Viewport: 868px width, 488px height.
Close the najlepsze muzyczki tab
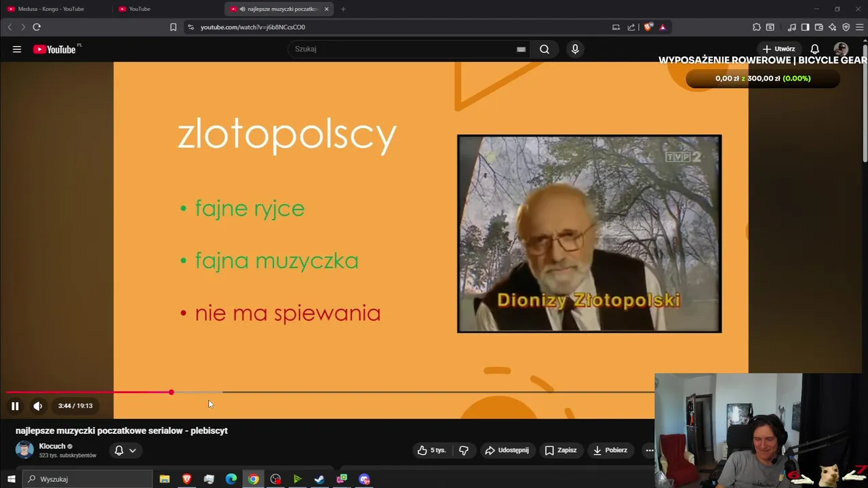327,9
